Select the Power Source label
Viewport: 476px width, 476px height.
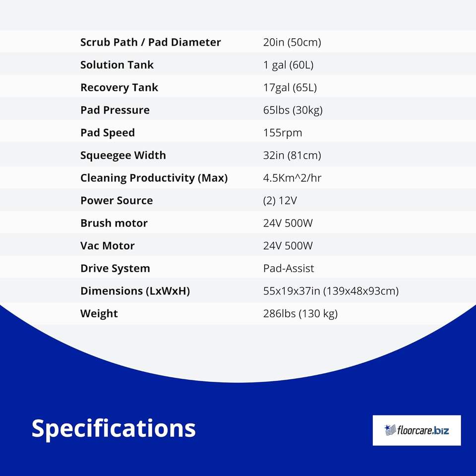click(x=117, y=201)
